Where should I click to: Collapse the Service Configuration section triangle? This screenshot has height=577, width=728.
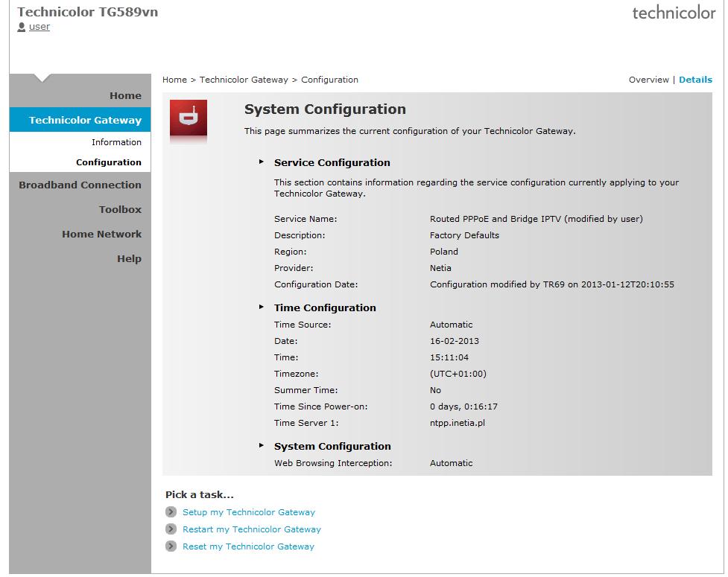click(262, 162)
